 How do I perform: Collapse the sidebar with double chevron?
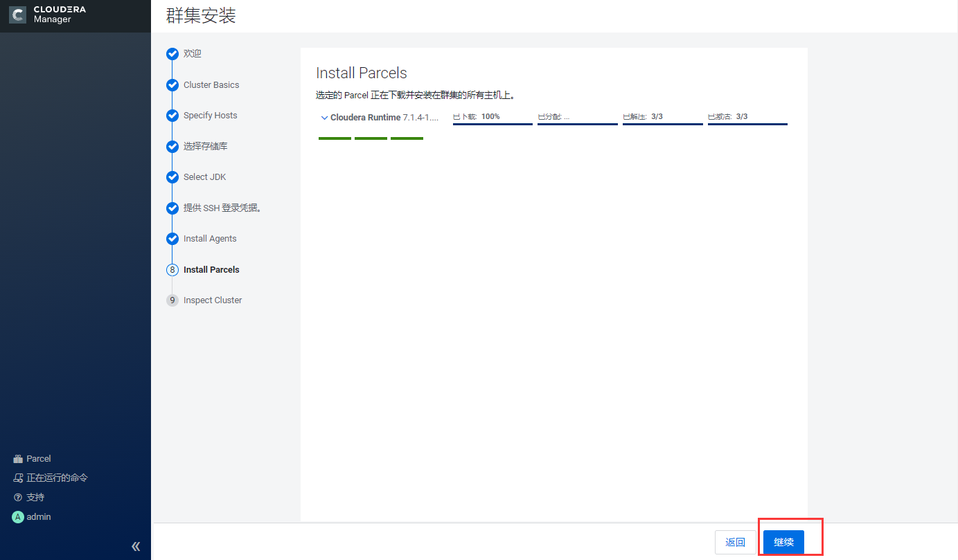coord(136,546)
